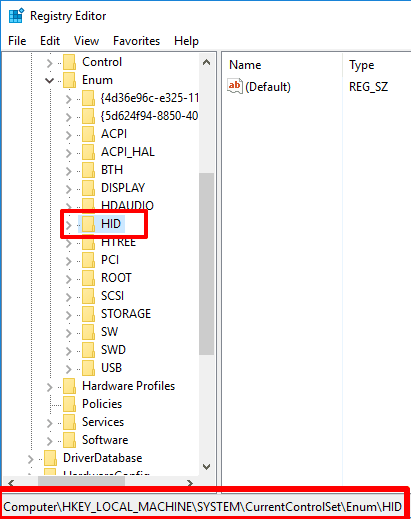Click the Services folder icon
Viewport: 411px width, 519px height.
pos(69,422)
